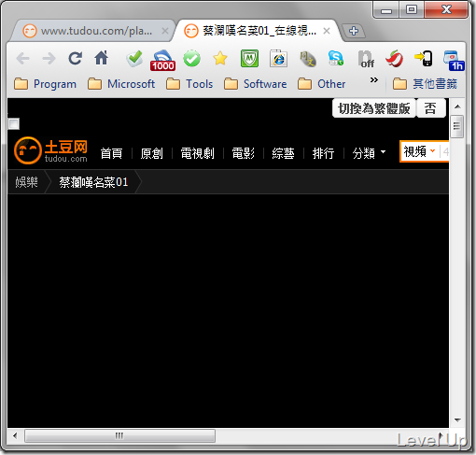Click the red chili pepper extension icon
Image resolution: width=476 pixels, height=455 pixels.
[x=394, y=58]
